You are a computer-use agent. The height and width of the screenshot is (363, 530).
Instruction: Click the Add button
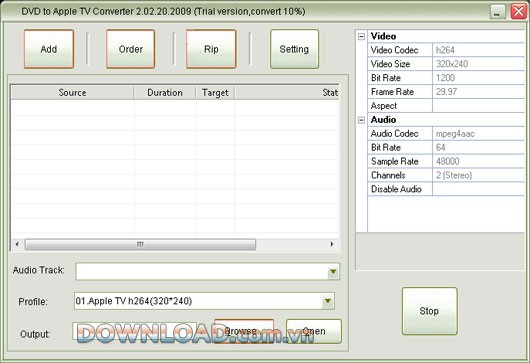(x=49, y=49)
